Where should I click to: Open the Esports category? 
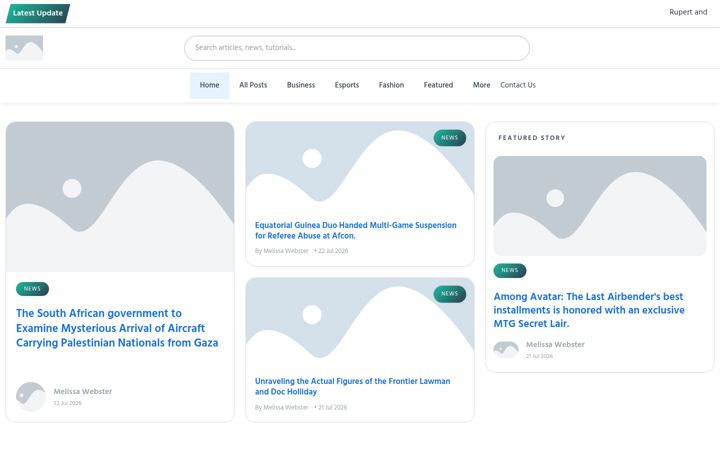click(347, 85)
